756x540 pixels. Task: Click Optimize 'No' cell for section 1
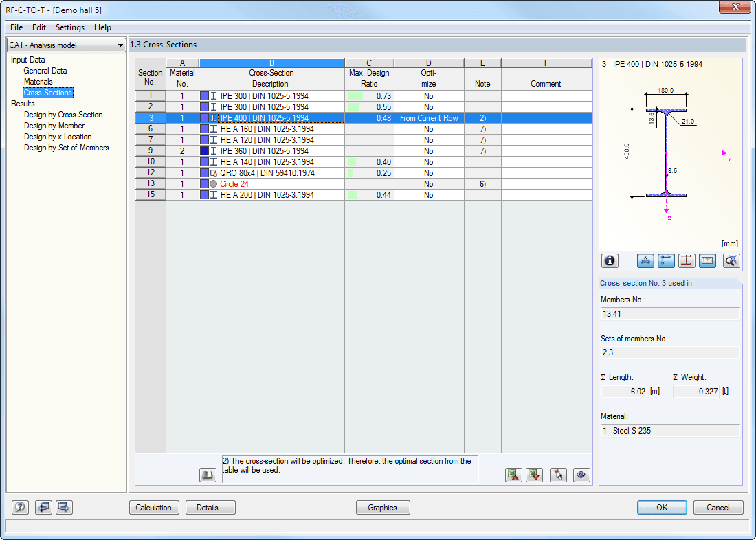coord(429,96)
